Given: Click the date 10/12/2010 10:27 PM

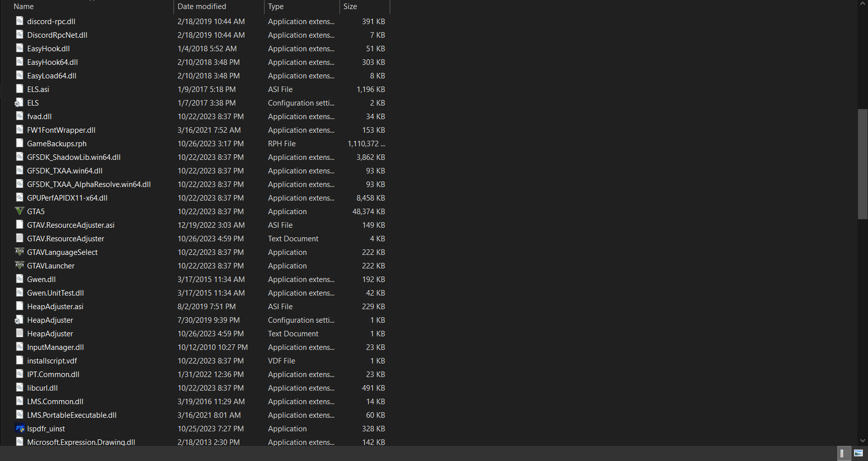Looking at the screenshot, I should pos(213,347).
